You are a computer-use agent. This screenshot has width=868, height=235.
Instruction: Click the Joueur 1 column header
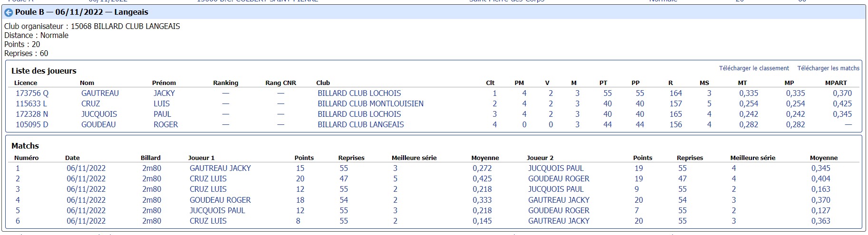(x=201, y=158)
